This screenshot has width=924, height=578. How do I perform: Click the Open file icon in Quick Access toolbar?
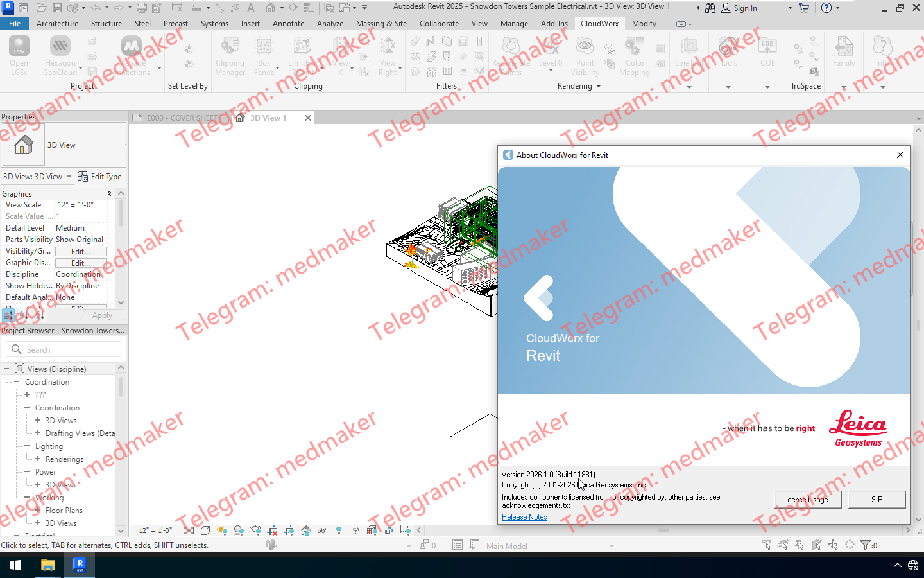[x=41, y=8]
